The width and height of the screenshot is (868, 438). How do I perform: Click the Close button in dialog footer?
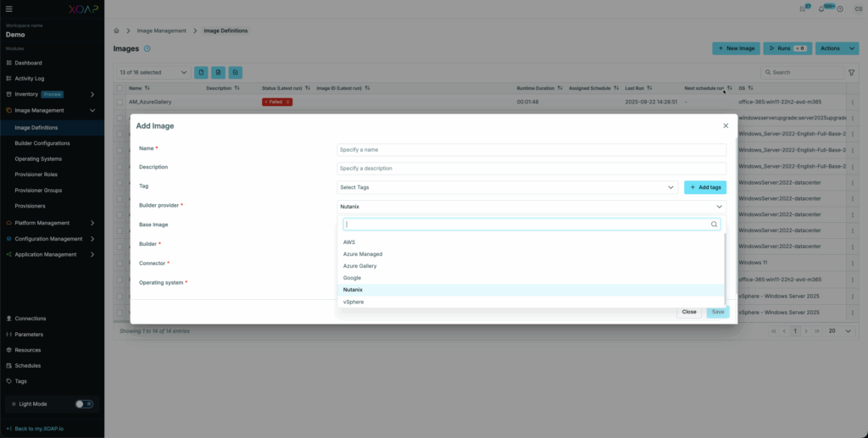[689, 312]
